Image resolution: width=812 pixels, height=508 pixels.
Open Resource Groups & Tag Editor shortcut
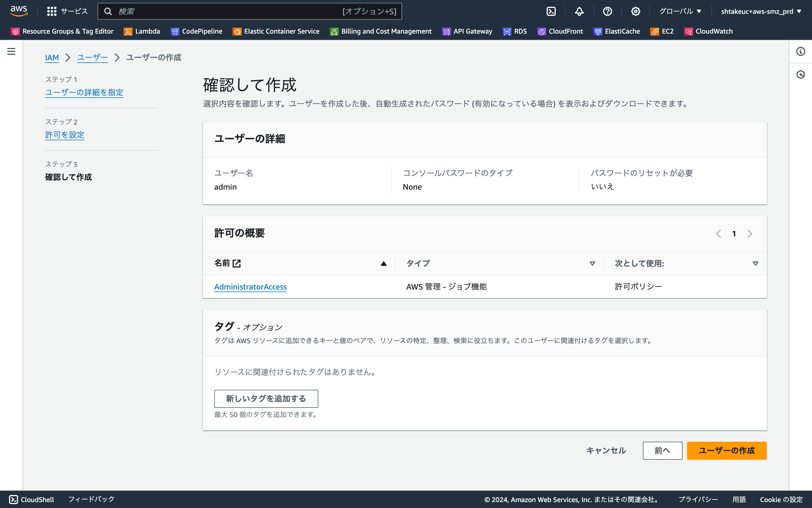click(x=62, y=31)
